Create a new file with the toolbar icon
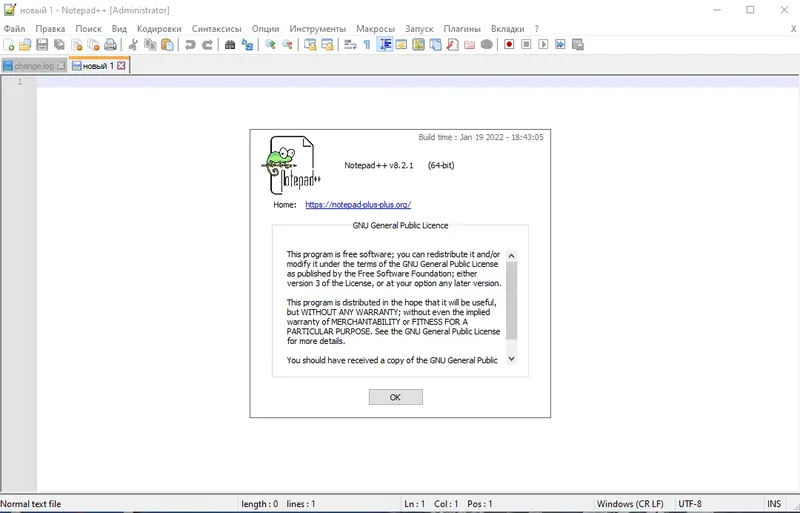Screen dimensions: 800x513 [9, 45]
